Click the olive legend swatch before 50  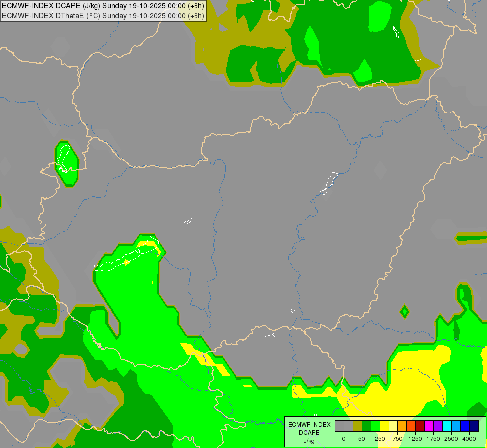coord(358,426)
